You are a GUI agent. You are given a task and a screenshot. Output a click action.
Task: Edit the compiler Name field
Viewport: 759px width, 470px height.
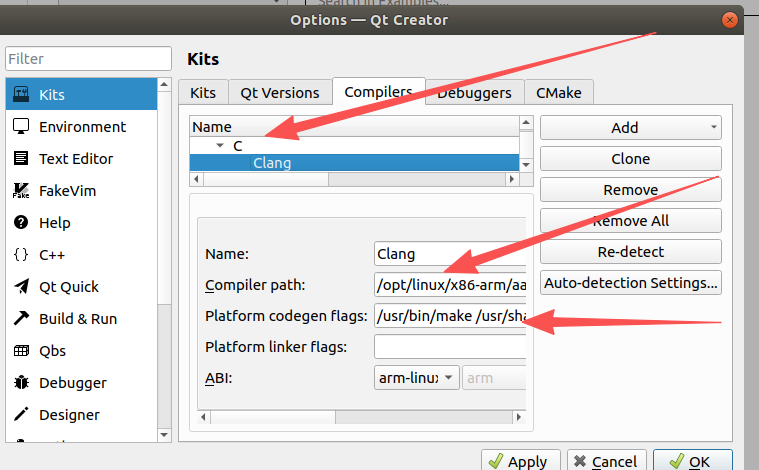coord(450,254)
